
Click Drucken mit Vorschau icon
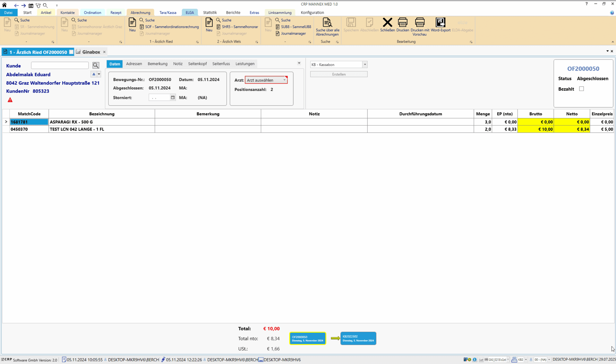click(420, 27)
